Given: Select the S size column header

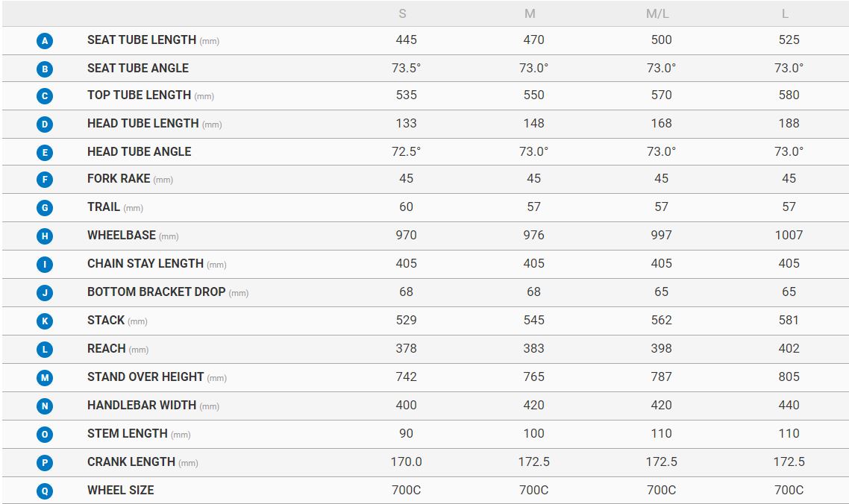Looking at the screenshot, I should pos(403,14).
